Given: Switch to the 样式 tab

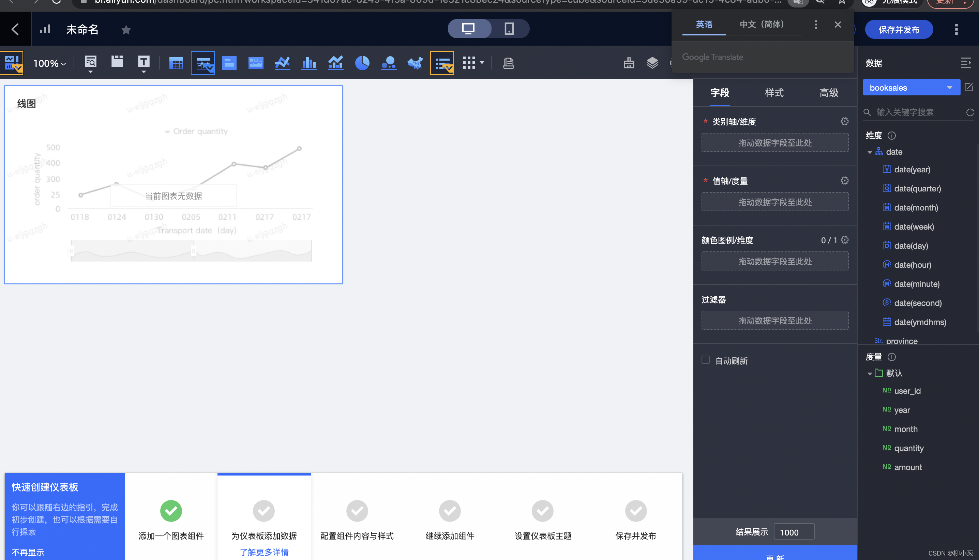Looking at the screenshot, I should [774, 93].
